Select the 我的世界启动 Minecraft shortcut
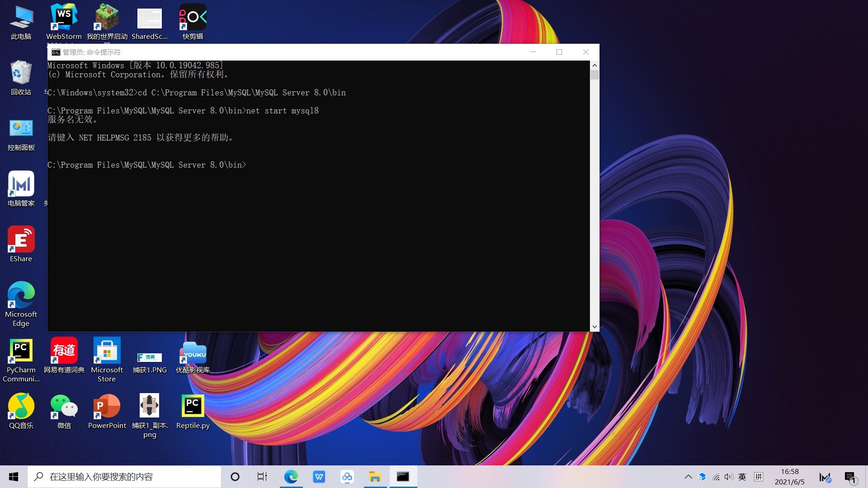Screen dimensions: 868x488 click(107, 23)
